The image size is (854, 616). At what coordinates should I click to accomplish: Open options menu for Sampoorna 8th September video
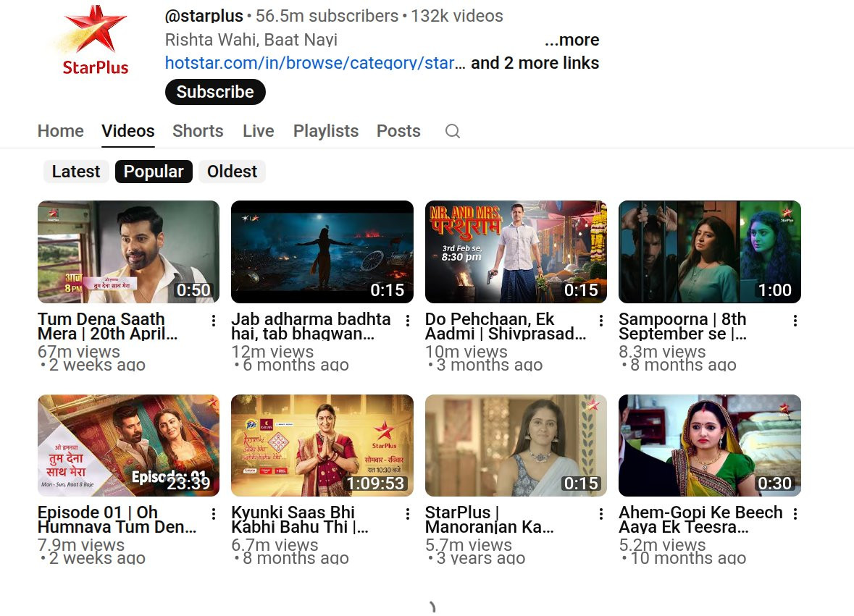coord(795,321)
